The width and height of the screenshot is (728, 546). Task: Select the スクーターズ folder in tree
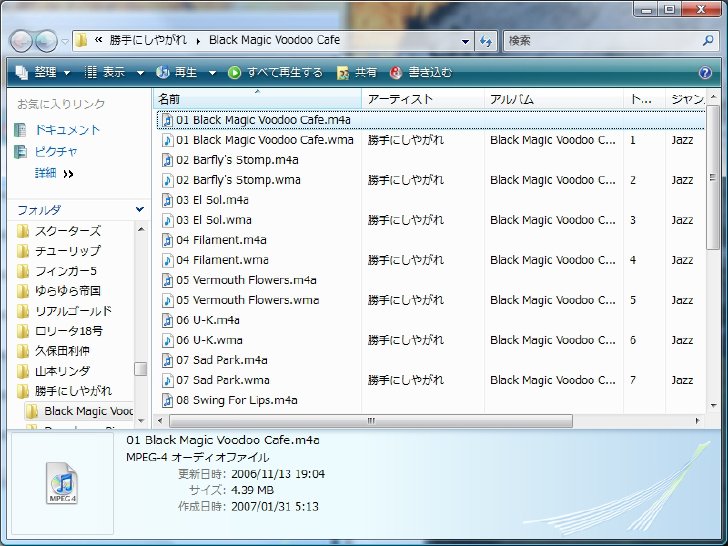point(68,231)
